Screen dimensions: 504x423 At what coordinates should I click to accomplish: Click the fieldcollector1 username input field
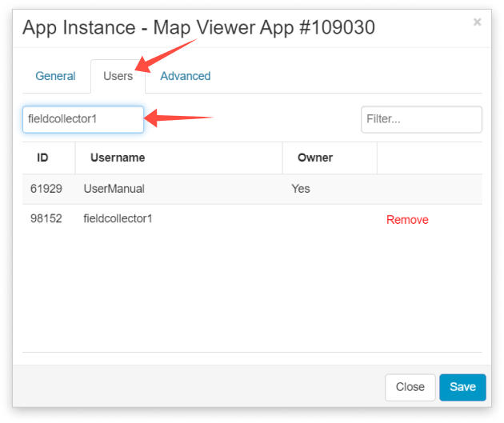(83, 119)
